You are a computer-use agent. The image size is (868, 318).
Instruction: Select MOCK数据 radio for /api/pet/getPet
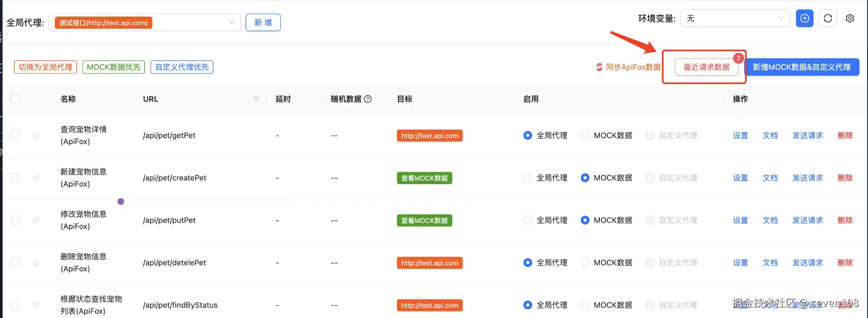click(585, 136)
